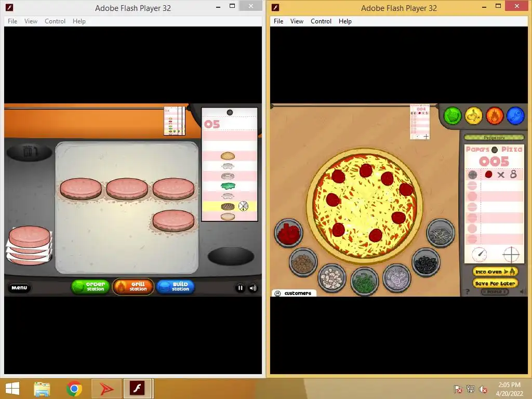Open the customers tab in pizza game

294,293
